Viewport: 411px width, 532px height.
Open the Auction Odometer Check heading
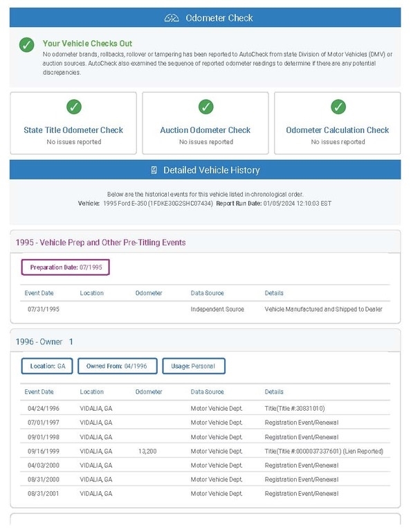point(205,130)
